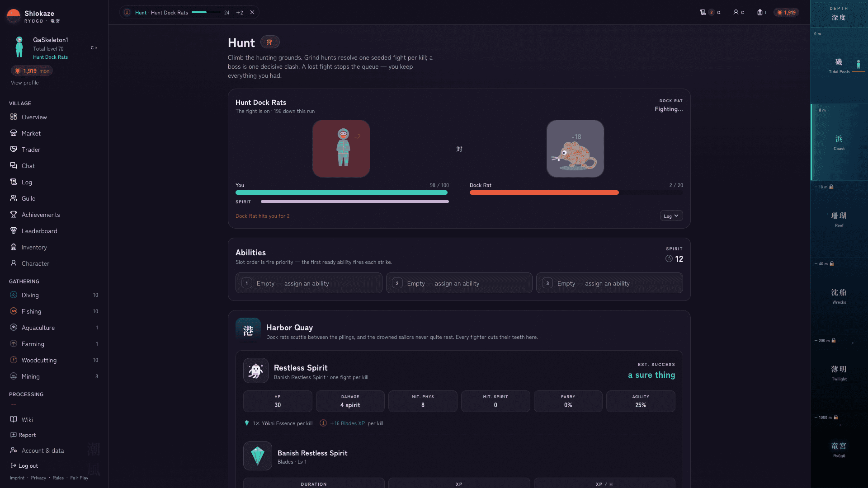Click the player HP bar
868x488 pixels.
pyautogui.click(x=342, y=192)
